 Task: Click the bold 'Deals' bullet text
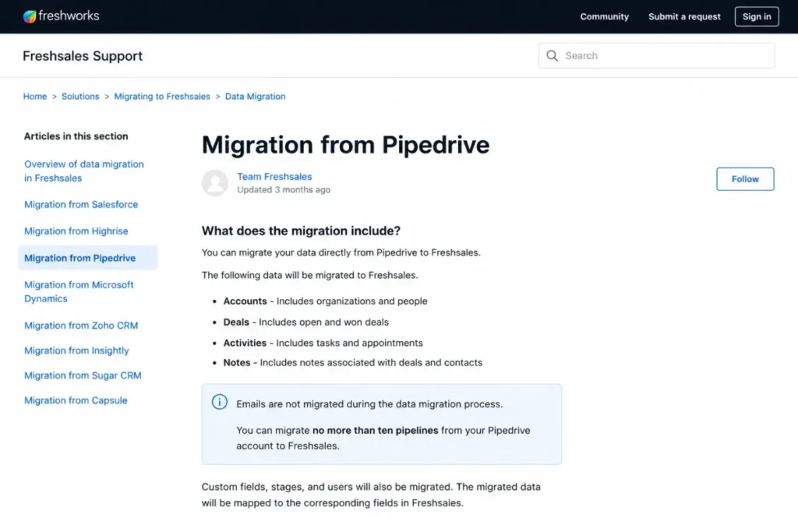(x=236, y=322)
